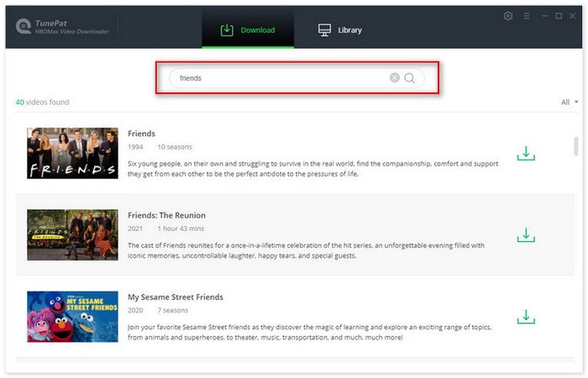Click the 1994 year label
This screenshot has height=378, width=588.
click(135, 147)
